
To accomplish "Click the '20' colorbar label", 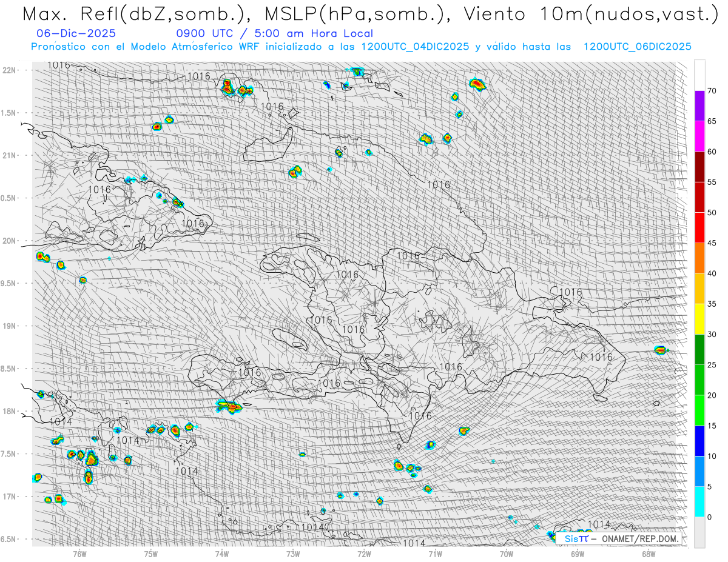I will pyautogui.click(x=712, y=395).
